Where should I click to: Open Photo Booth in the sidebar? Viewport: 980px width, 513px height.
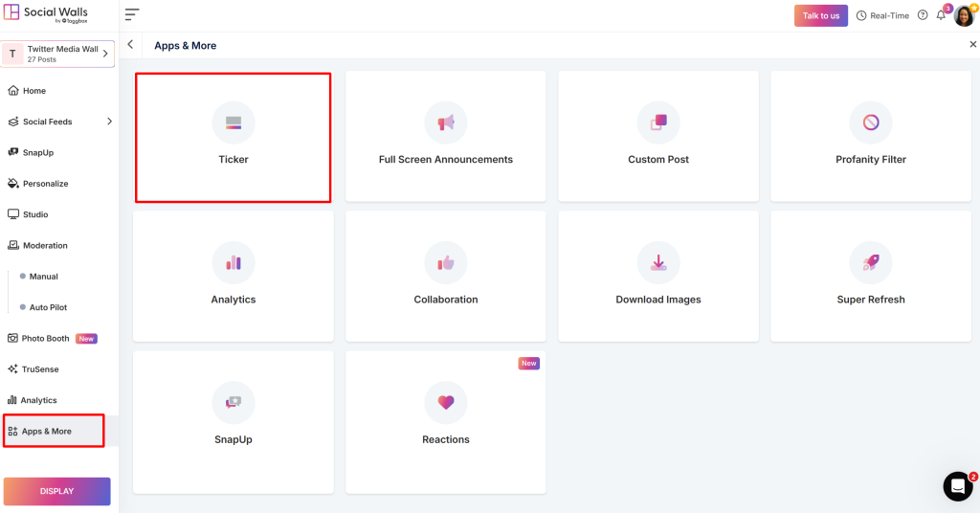click(45, 338)
